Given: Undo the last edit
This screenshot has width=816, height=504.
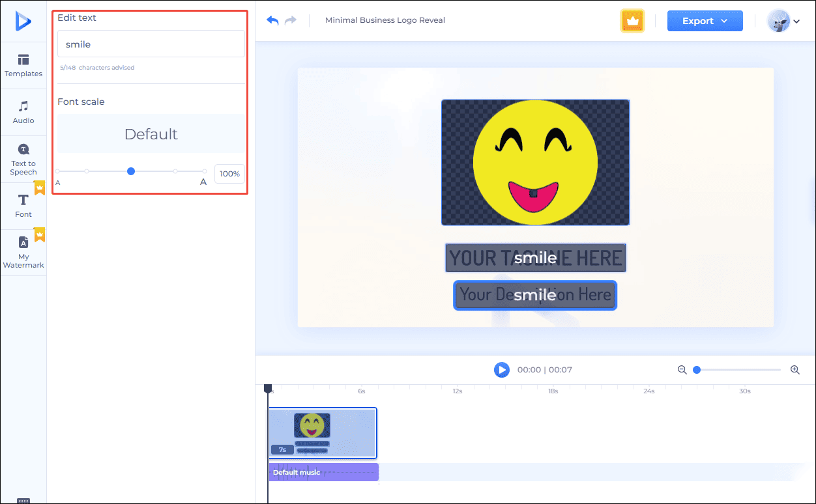Looking at the screenshot, I should 272,20.
